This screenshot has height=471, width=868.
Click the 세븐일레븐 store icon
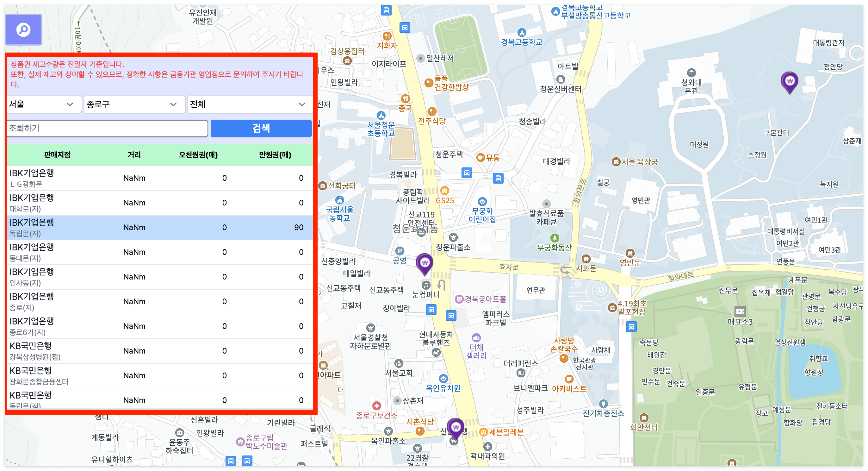point(484,432)
